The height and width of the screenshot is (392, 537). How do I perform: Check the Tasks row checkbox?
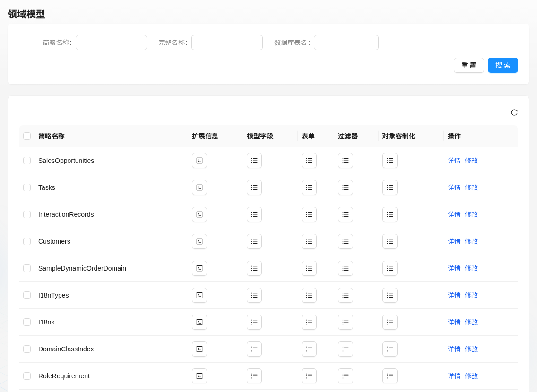[27, 187]
